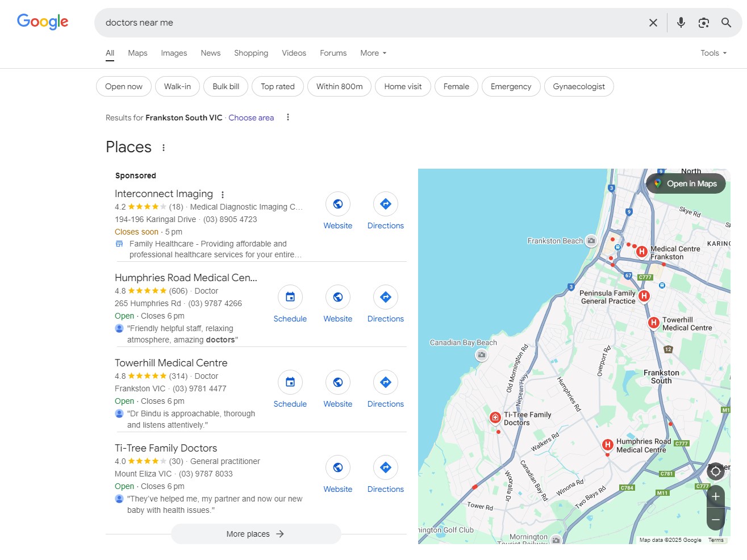Click the magnifying glass search icon
Viewport: 747px width, 560px height.
tap(726, 23)
